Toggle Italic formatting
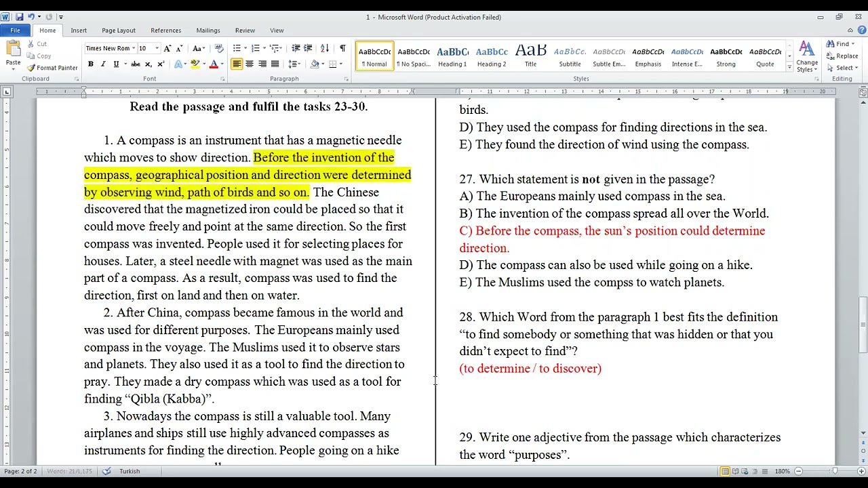The image size is (868, 488). tap(103, 64)
